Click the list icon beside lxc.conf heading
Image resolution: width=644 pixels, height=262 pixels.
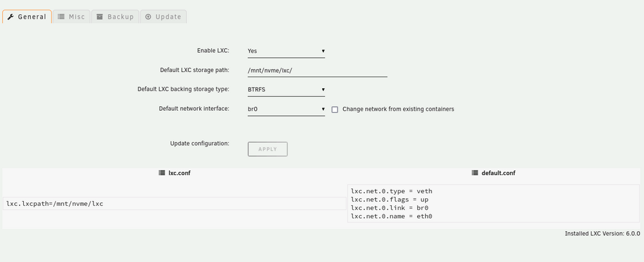point(162,173)
